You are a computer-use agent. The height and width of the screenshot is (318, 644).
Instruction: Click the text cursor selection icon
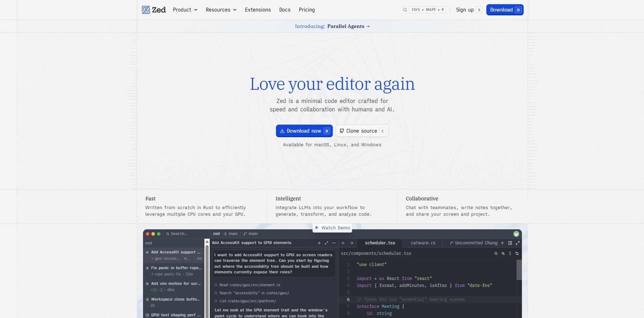[510, 253]
